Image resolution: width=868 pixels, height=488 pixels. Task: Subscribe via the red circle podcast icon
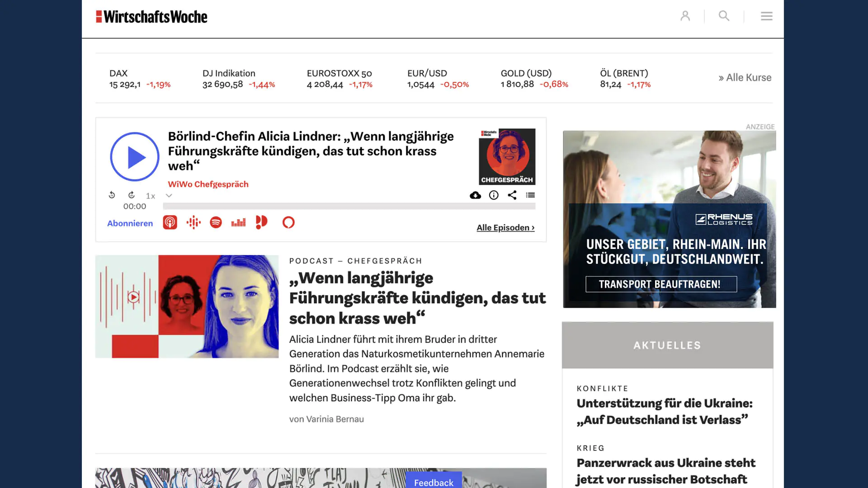288,222
